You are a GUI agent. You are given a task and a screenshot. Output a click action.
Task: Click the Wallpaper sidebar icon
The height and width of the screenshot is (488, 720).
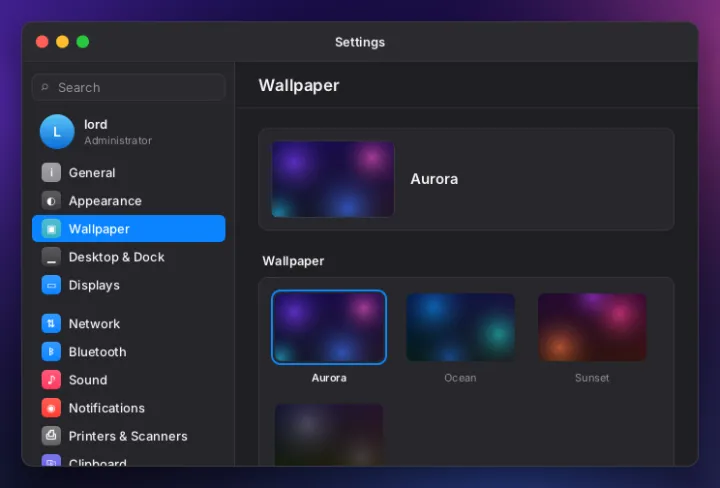coord(51,229)
